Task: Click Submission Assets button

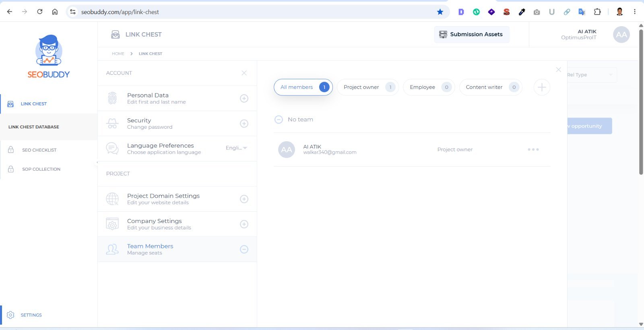Action: coord(472,35)
